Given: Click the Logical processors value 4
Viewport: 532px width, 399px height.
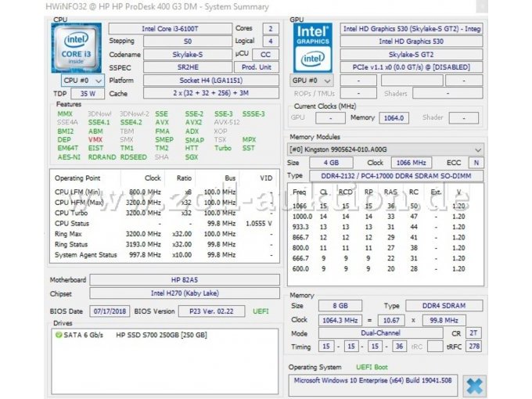Looking at the screenshot, I should pyautogui.click(x=271, y=41).
